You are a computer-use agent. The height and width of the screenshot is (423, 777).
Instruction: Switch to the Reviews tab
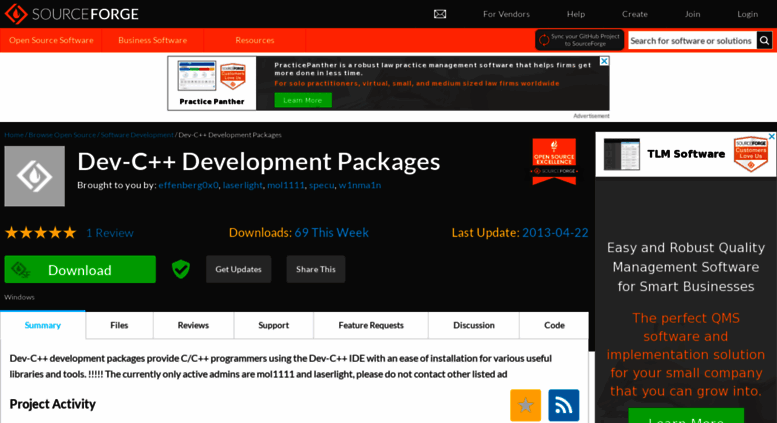click(193, 325)
